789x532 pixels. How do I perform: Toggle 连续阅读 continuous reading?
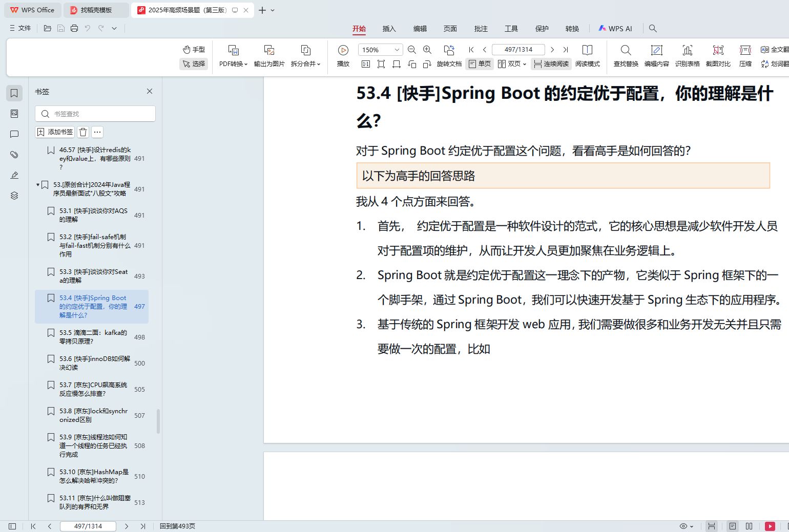[551, 64]
